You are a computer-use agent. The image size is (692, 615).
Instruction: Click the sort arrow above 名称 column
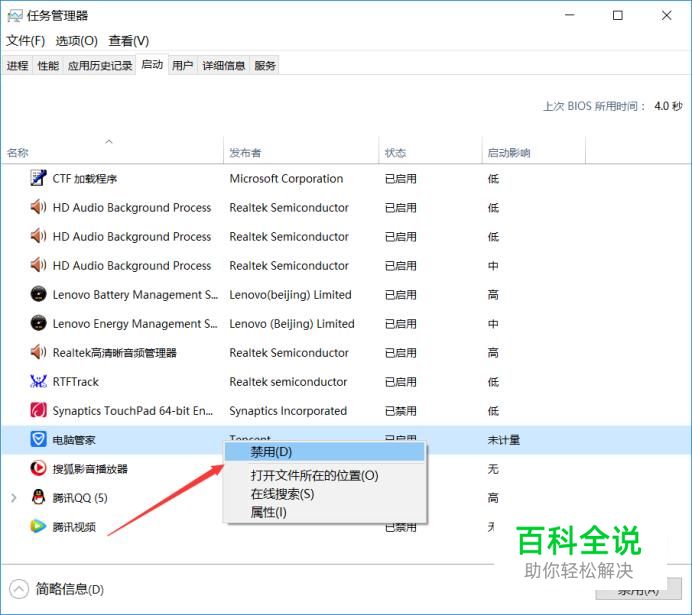(109, 142)
